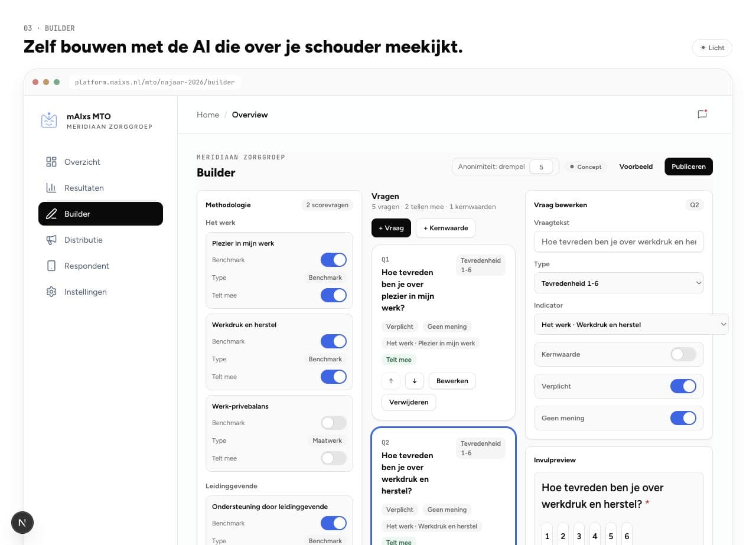Select Builder in the sidebar
This screenshot has height=545, width=756.
coord(100,214)
